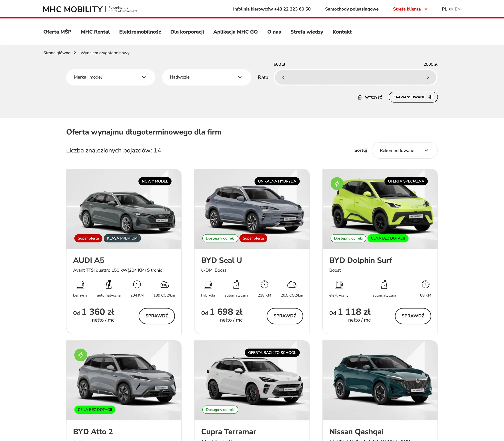Open the Aplikacja MHC GO menu item

pos(235,32)
